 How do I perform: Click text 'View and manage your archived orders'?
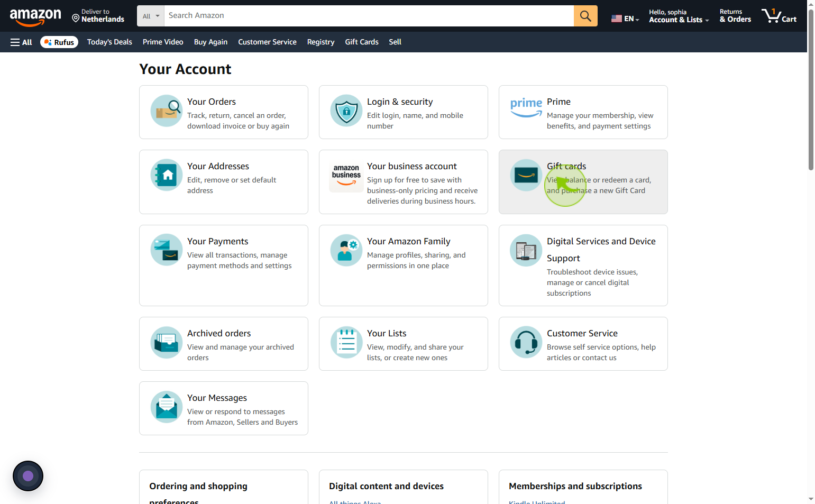coord(241,352)
